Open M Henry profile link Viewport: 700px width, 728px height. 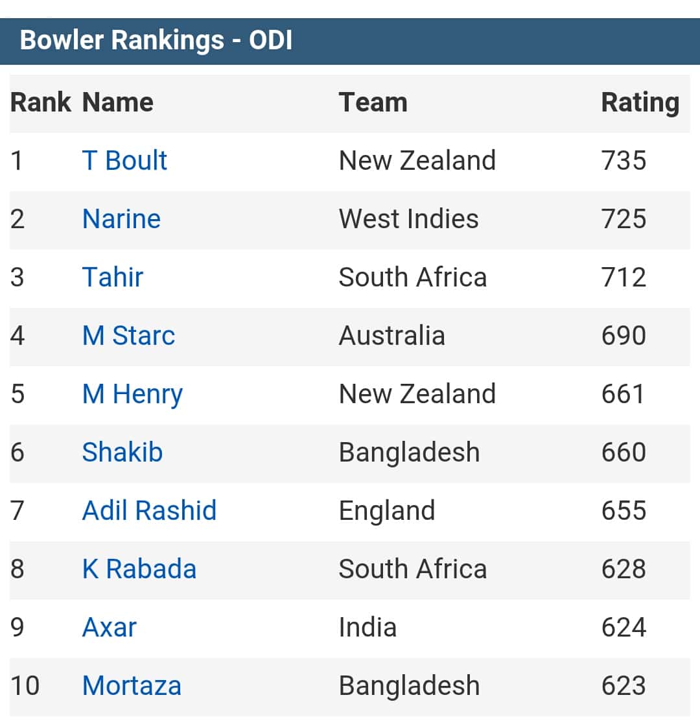click(133, 395)
